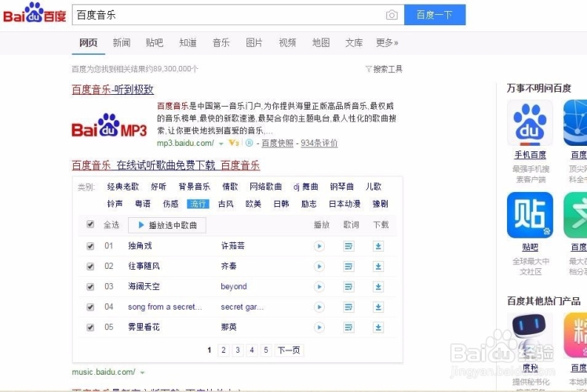The image size is (587, 392).
Task: Click the Baidu MP3 logo thumbnail
Action: [109, 125]
